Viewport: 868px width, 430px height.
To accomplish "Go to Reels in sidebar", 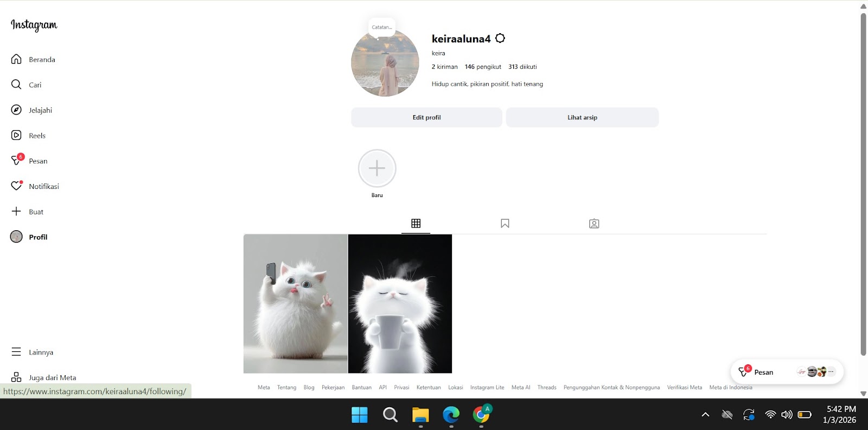I will [16, 135].
